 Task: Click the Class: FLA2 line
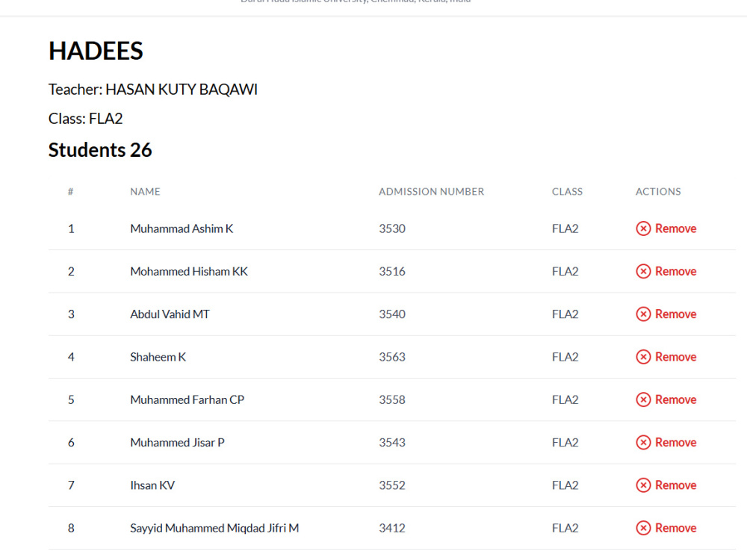(x=86, y=119)
